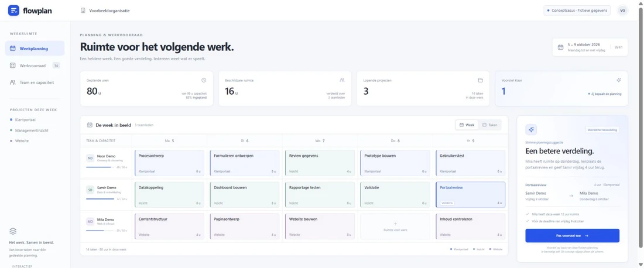Viewport: 644px width, 268px height.
Task: Open the Contentstructuur task card
Action: [x=169, y=226]
